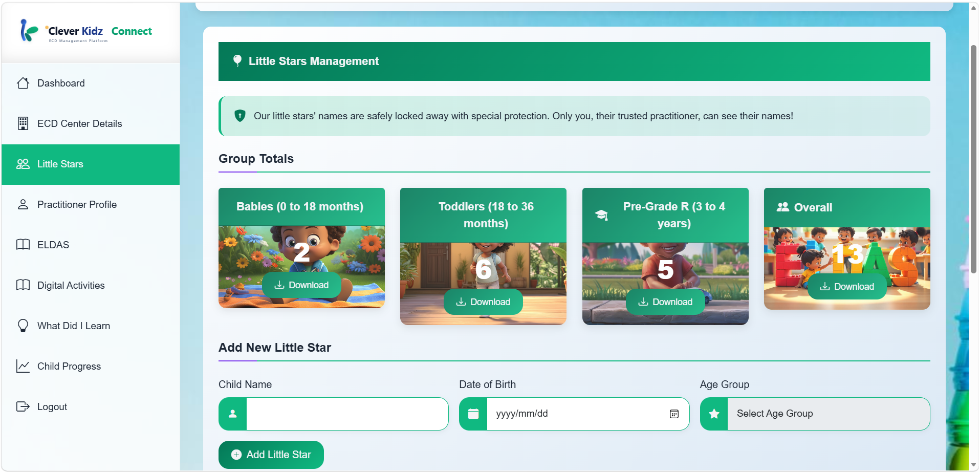Click the green calendar icon beside Date of Birth
This screenshot has height=472, width=980.
(x=473, y=414)
